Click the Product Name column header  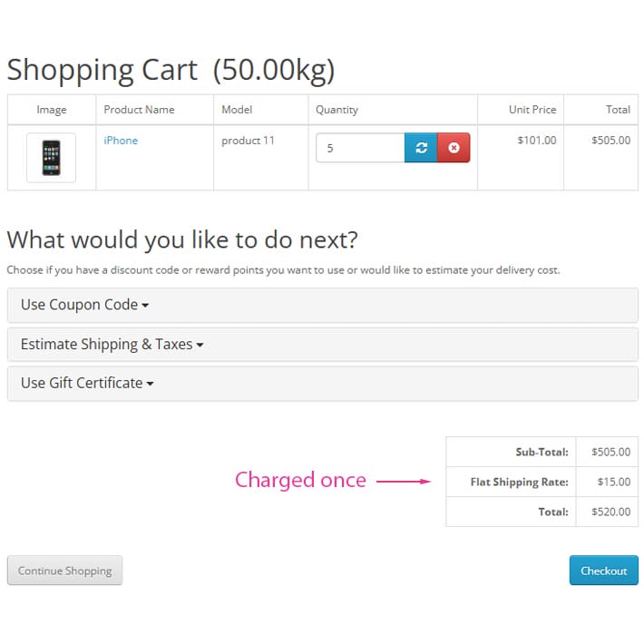[x=140, y=110]
